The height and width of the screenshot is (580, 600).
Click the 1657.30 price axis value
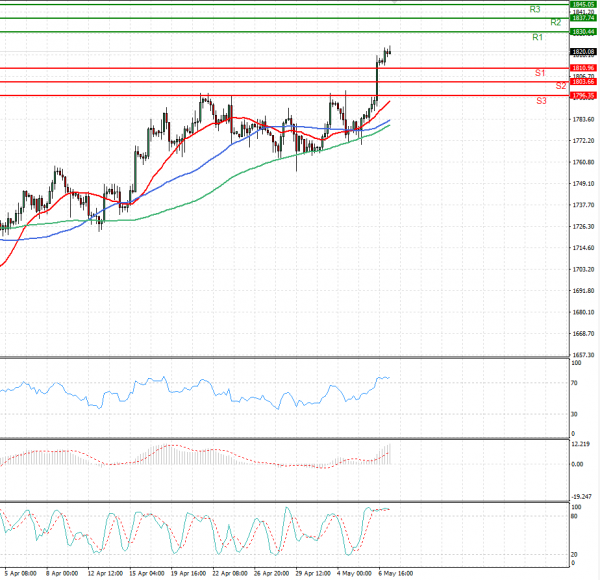tap(583, 355)
